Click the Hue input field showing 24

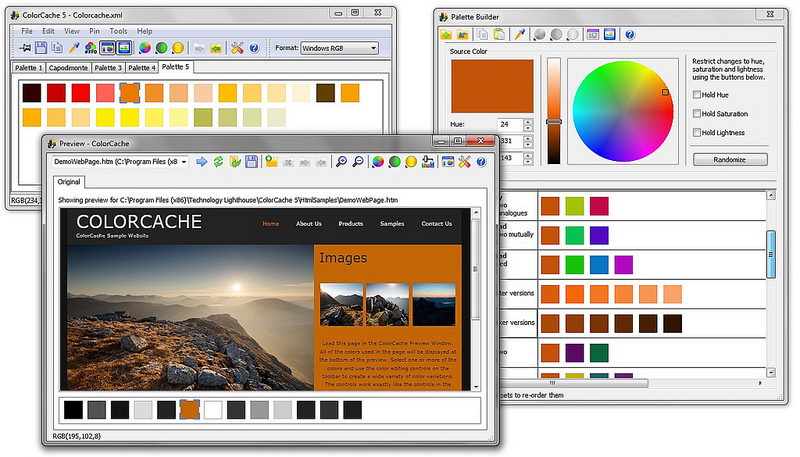coord(510,124)
